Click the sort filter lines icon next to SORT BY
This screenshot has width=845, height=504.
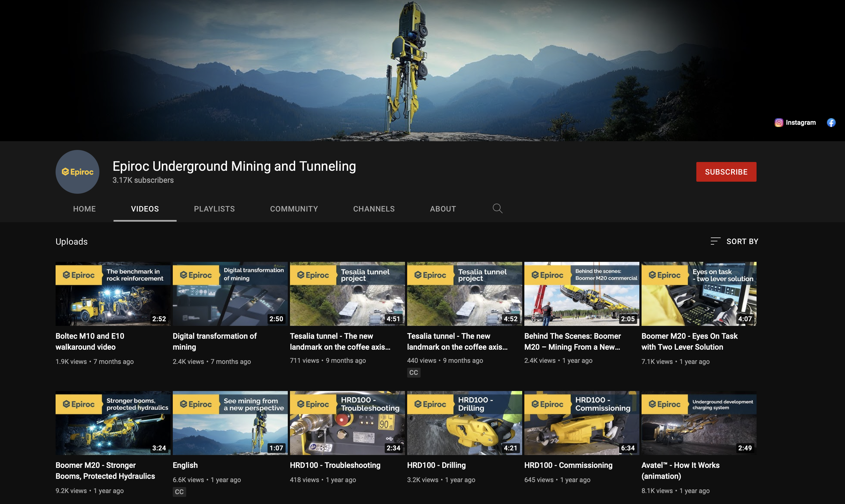(715, 241)
